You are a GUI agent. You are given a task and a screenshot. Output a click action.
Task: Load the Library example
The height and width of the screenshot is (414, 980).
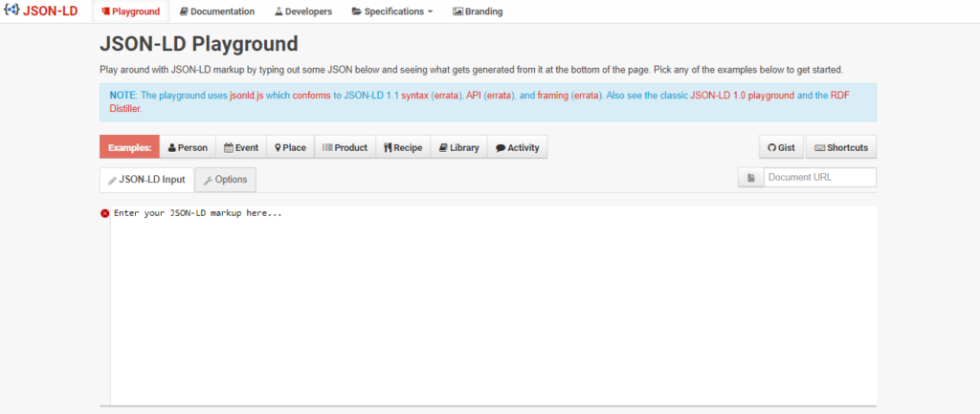[x=458, y=148]
